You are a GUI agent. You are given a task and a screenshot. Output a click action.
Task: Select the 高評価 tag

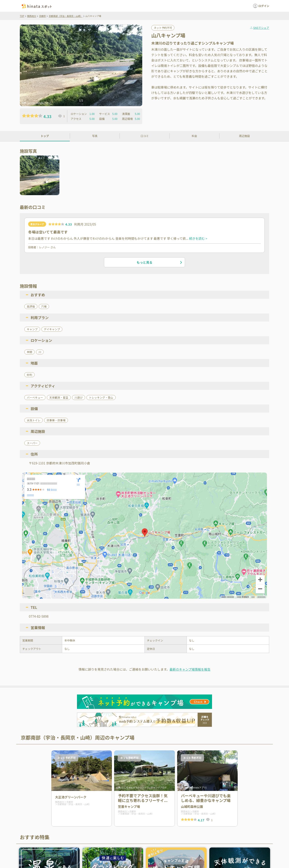31,306
